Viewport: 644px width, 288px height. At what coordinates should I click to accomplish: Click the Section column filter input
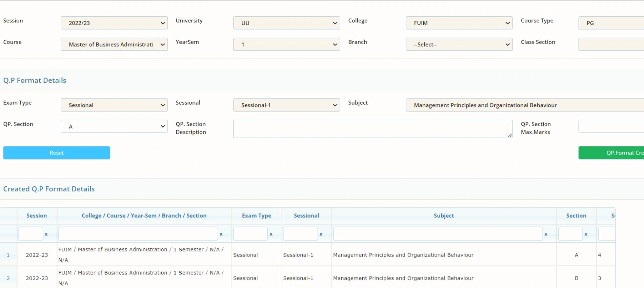[570, 234]
